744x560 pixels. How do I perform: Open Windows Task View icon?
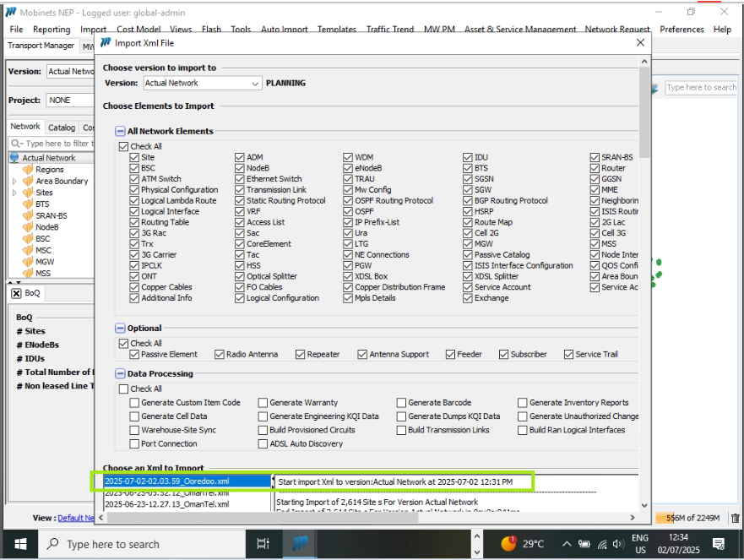tap(263, 543)
